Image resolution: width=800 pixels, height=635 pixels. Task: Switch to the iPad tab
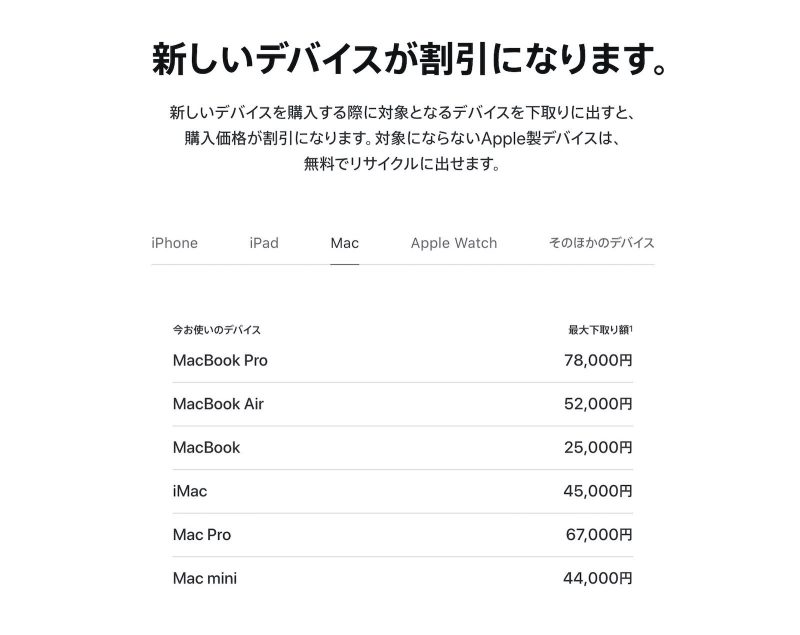coord(263,242)
